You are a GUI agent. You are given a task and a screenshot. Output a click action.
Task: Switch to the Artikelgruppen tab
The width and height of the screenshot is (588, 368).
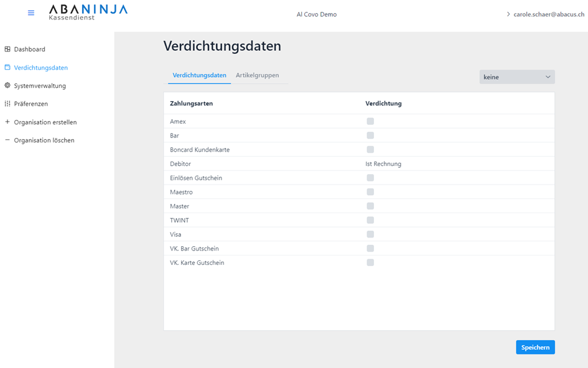point(257,75)
